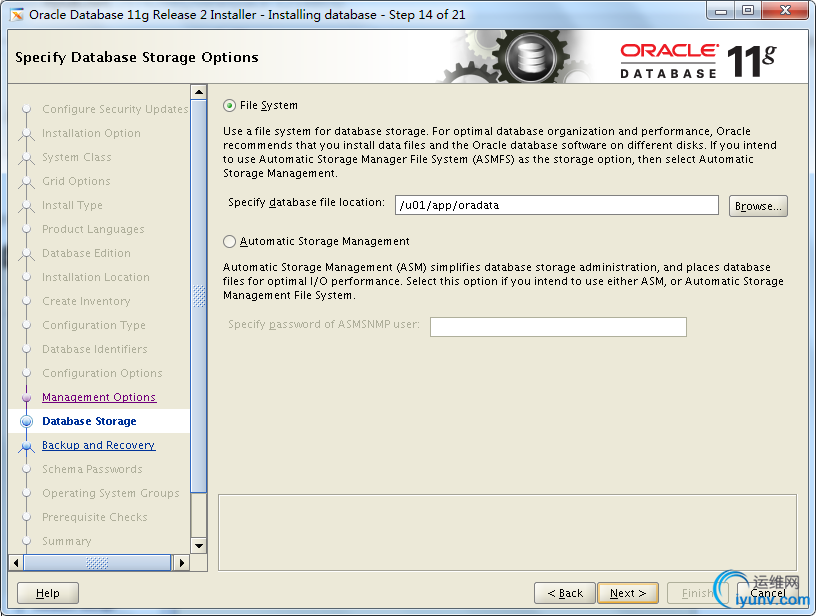Click the step list scroll right arrow
The image size is (816, 616).
[181, 562]
